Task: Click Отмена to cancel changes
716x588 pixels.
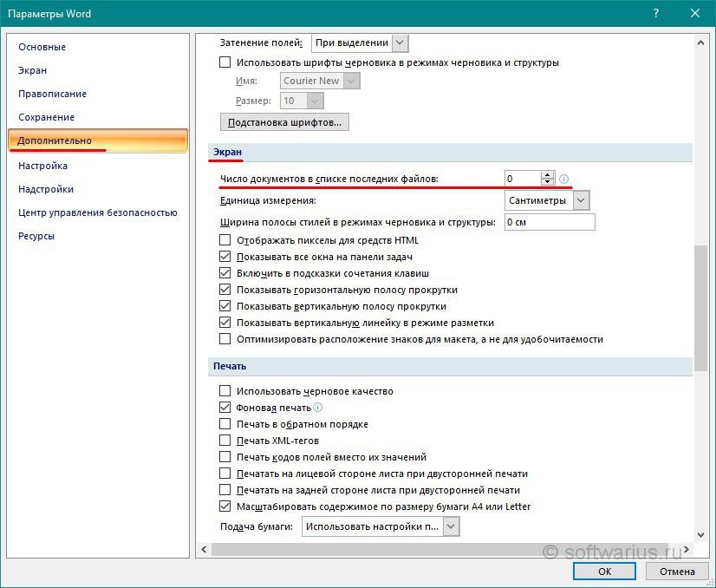Action: click(677, 572)
